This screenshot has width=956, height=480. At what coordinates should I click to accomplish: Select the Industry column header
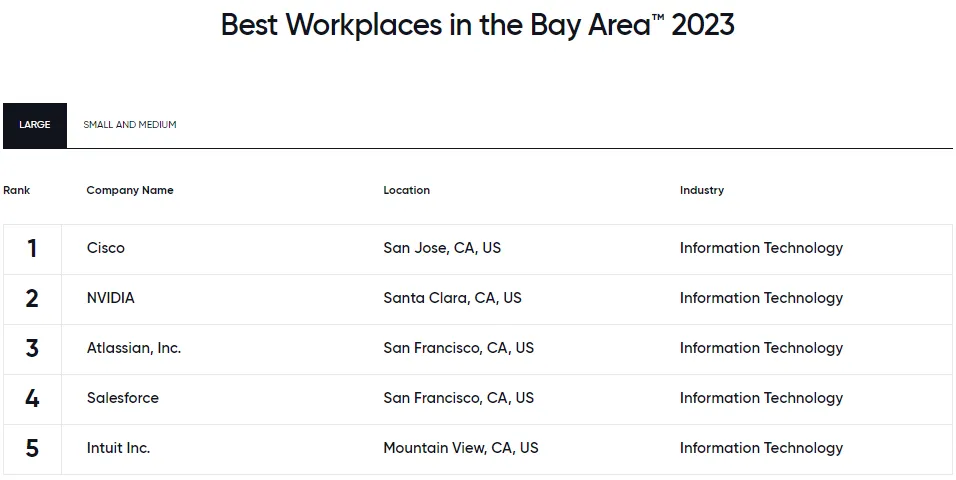click(x=702, y=190)
